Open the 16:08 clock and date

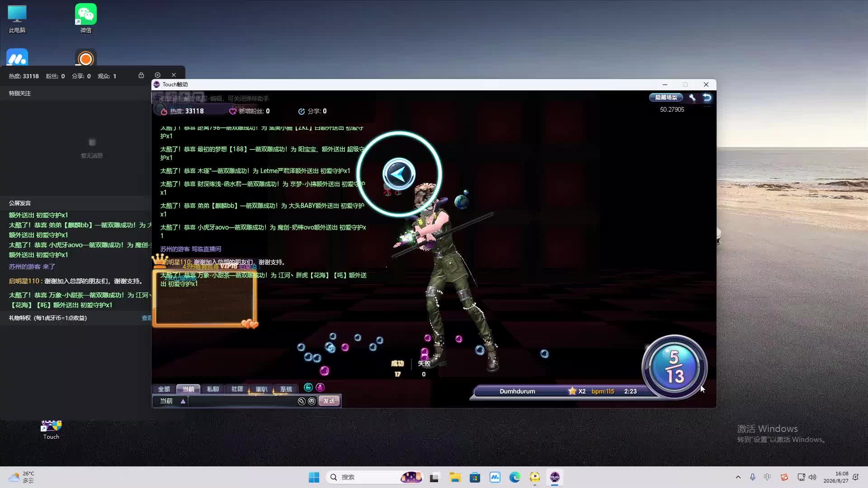pyautogui.click(x=835, y=477)
